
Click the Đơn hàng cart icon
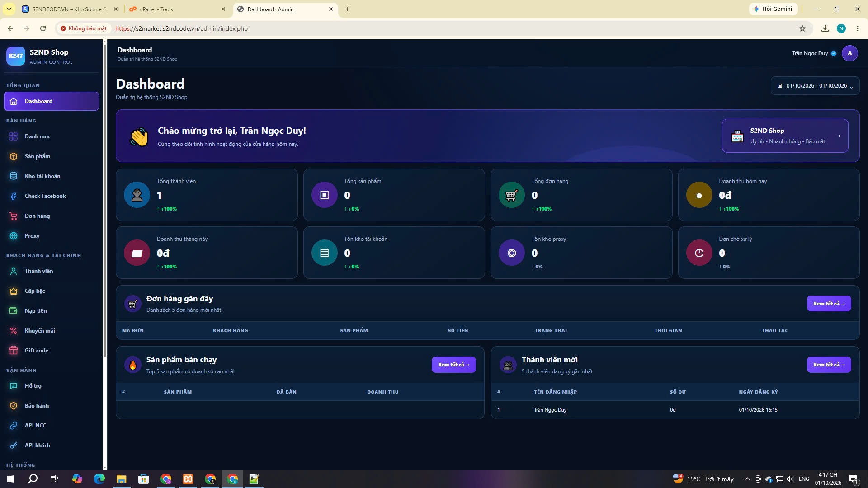[x=14, y=216]
